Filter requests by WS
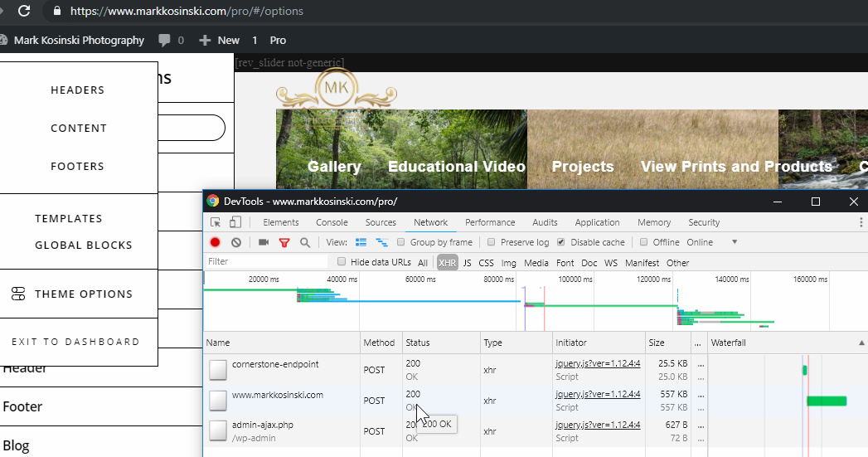The width and height of the screenshot is (868, 457). coord(611,263)
